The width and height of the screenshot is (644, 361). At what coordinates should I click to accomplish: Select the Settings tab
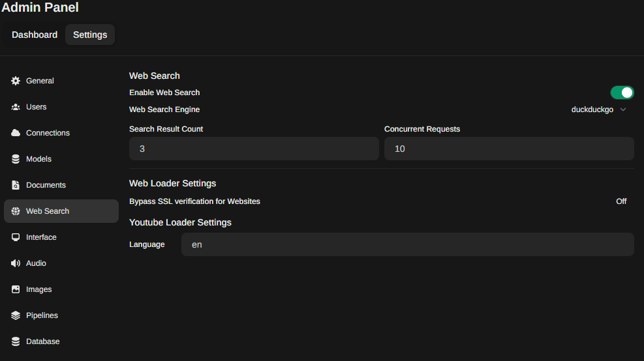90,35
